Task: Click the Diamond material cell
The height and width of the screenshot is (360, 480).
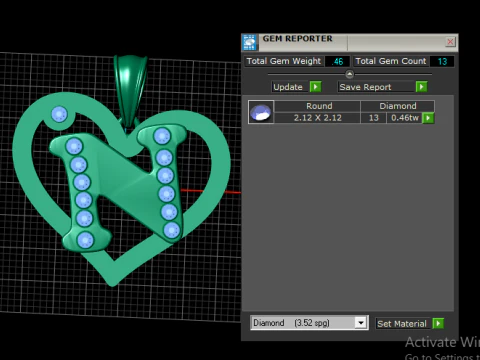Action: click(398, 106)
